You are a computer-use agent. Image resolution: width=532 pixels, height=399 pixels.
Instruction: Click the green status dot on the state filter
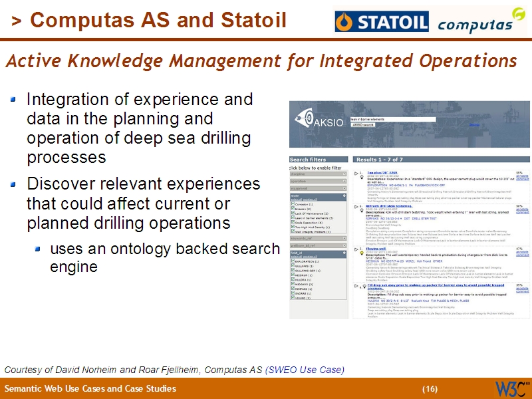(344, 196)
